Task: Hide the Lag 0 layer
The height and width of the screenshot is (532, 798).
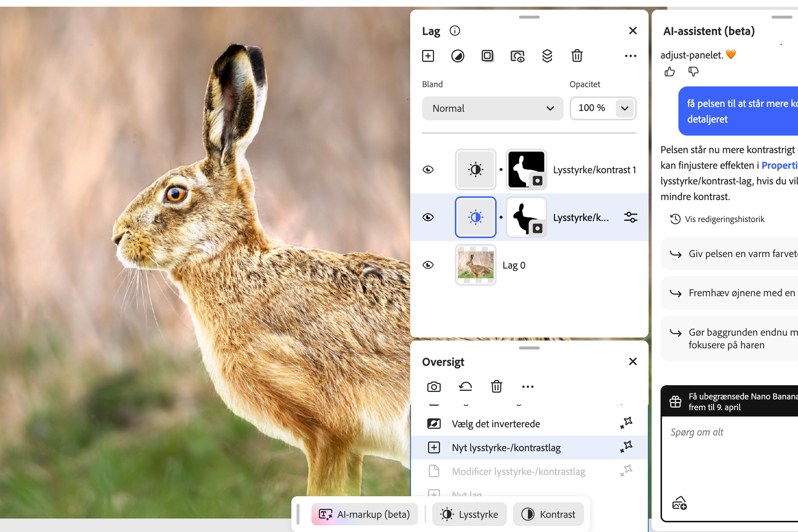Action: 428,265
